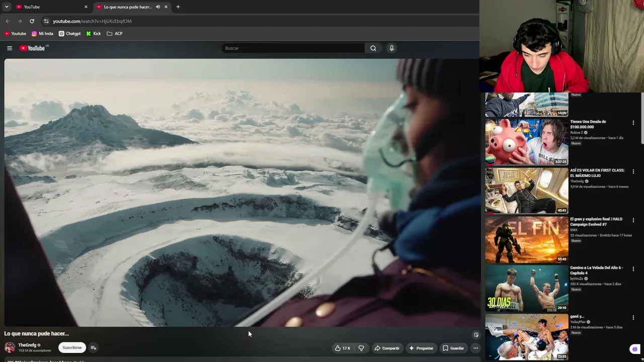Click the 'Rubius Z' channel name
The image size is (644, 362).
[577, 133]
